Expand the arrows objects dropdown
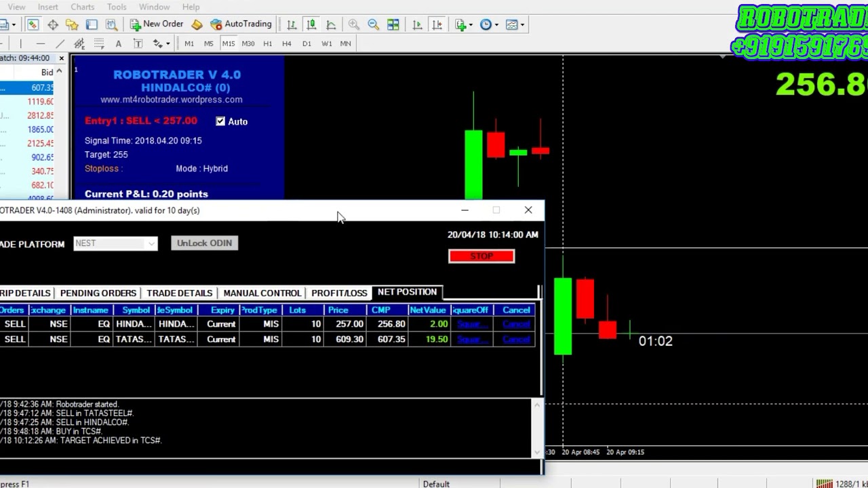 pyautogui.click(x=167, y=43)
